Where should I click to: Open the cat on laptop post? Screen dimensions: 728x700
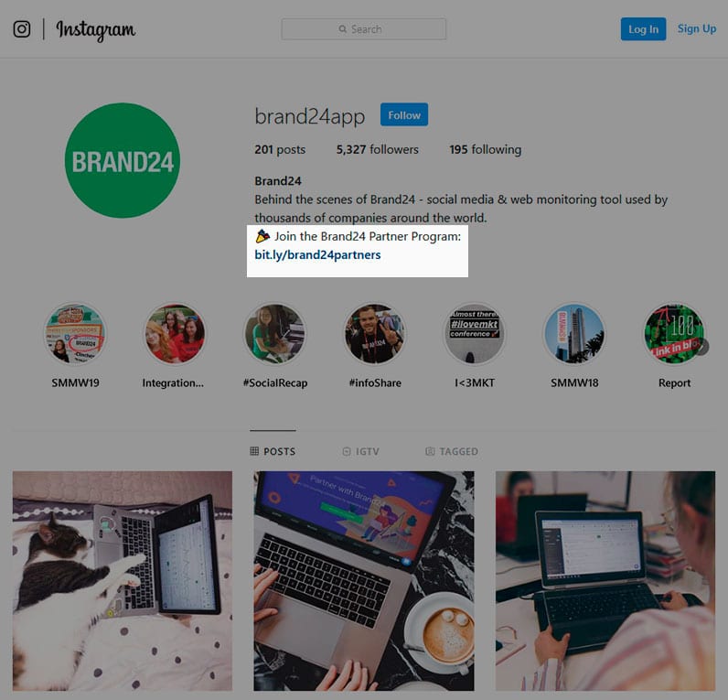pos(123,581)
